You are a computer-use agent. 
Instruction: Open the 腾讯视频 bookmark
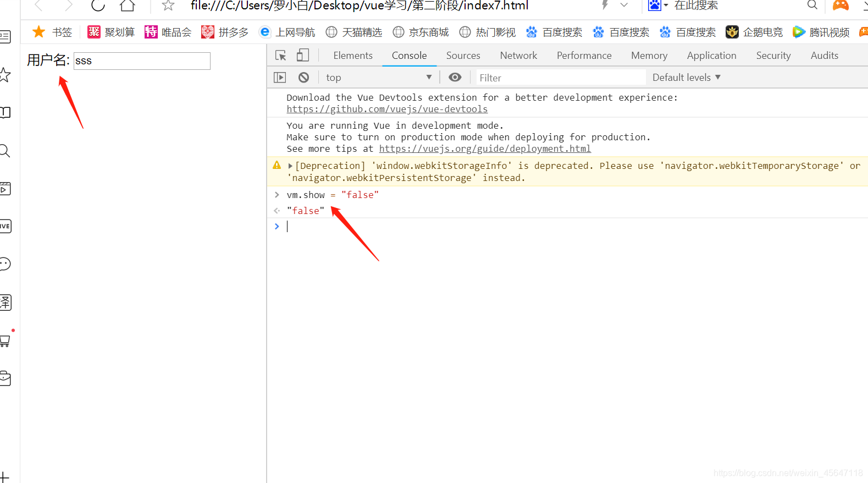point(821,32)
